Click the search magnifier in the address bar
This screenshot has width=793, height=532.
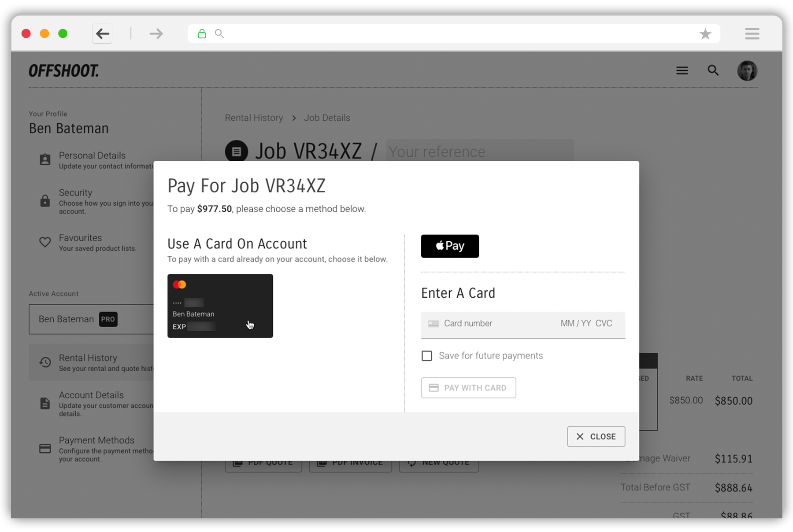click(219, 33)
